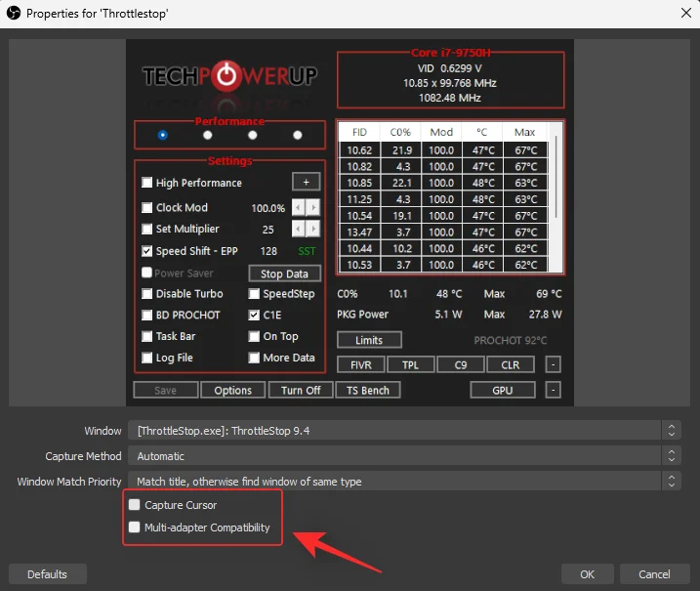Click the OBS logo in the title bar
This screenshot has width=700, height=591.
[13, 14]
